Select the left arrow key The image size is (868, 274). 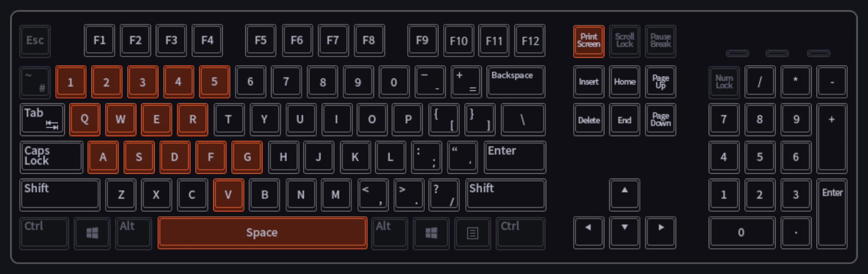pos(588,233)
